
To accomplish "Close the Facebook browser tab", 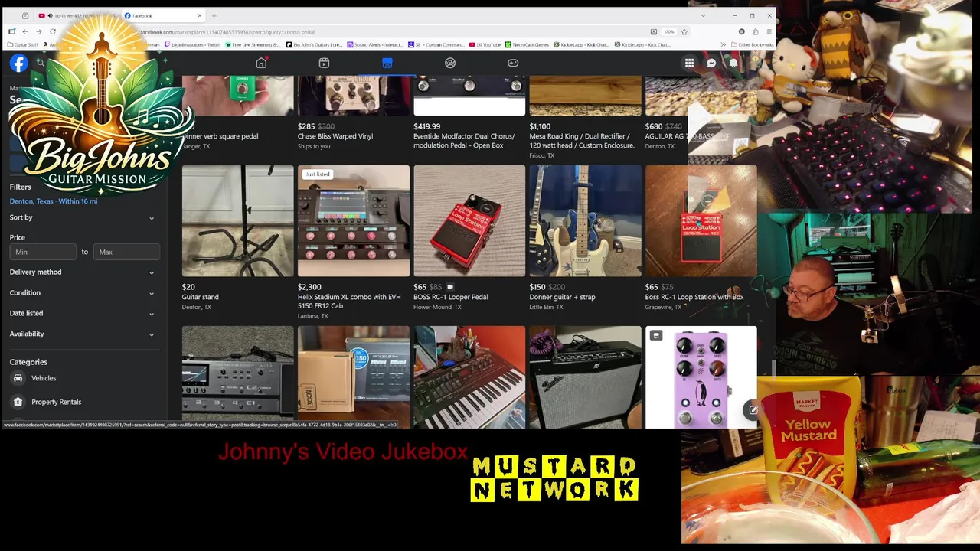I will [200, 15].
